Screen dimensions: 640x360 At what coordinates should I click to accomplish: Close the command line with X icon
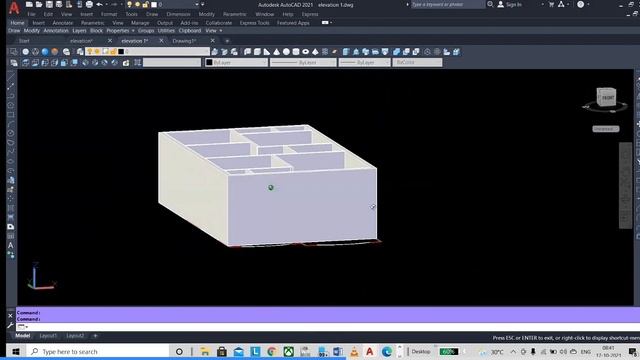tap(11, 316)
